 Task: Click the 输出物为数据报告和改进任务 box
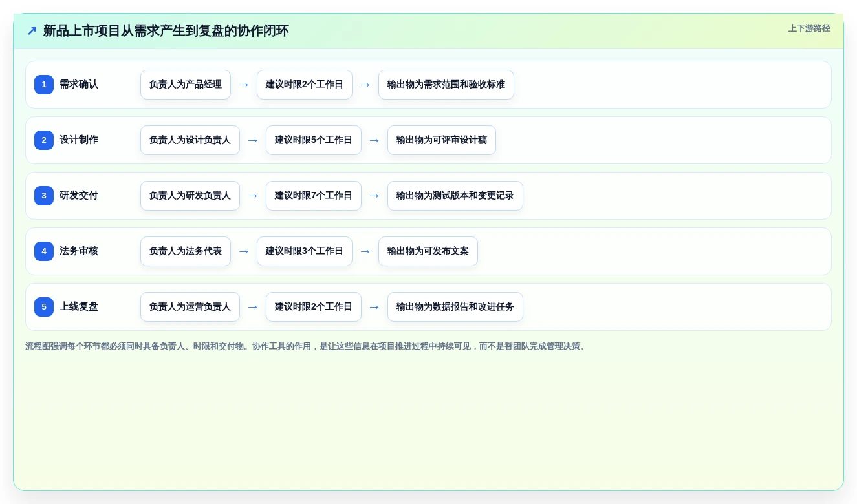455,307
